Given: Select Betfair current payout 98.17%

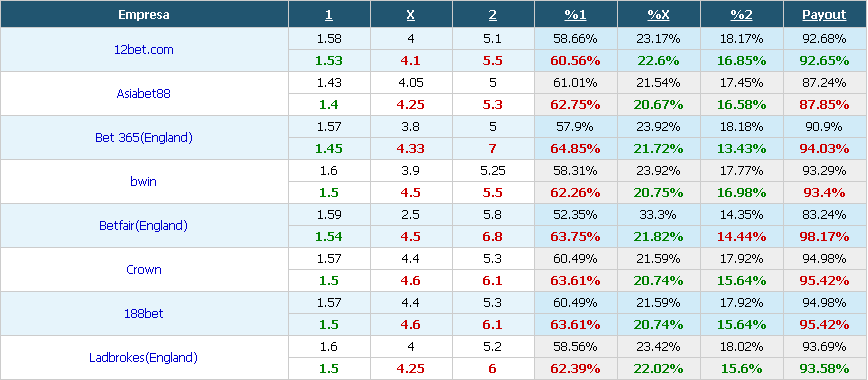Looking at the screenshot, I should [x=824, y=237].
